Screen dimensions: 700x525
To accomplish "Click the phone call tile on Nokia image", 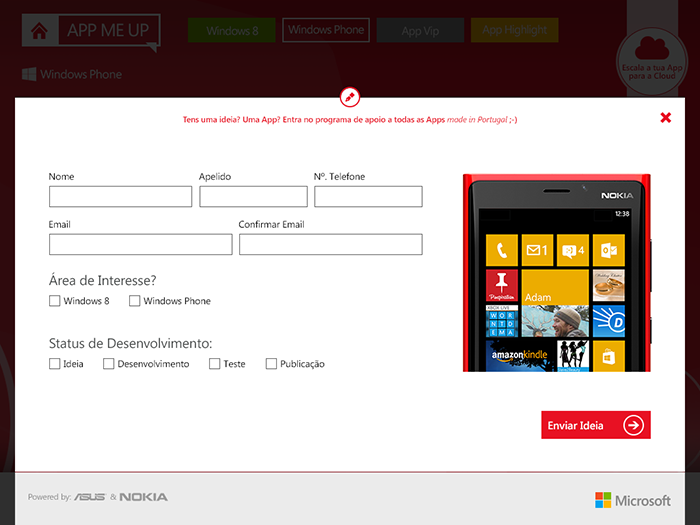I will (x=502, y=250).
